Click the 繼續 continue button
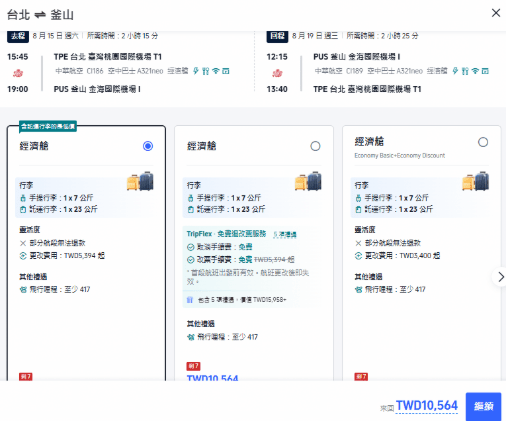This screenshot has width=506, height=427. tap(483, 406)
